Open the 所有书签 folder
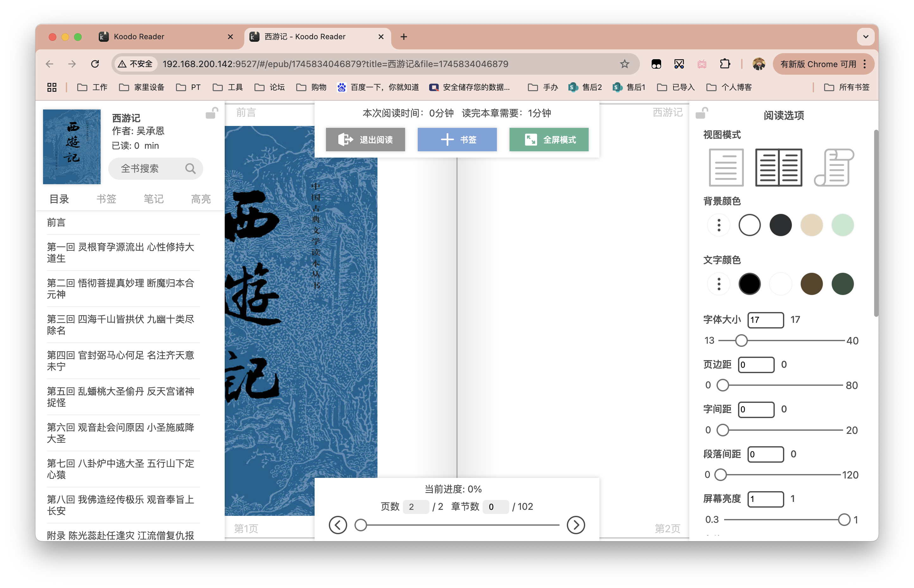The width and height of the screenshot is (914, 588). pyautogui.click(x=846, y=87)
